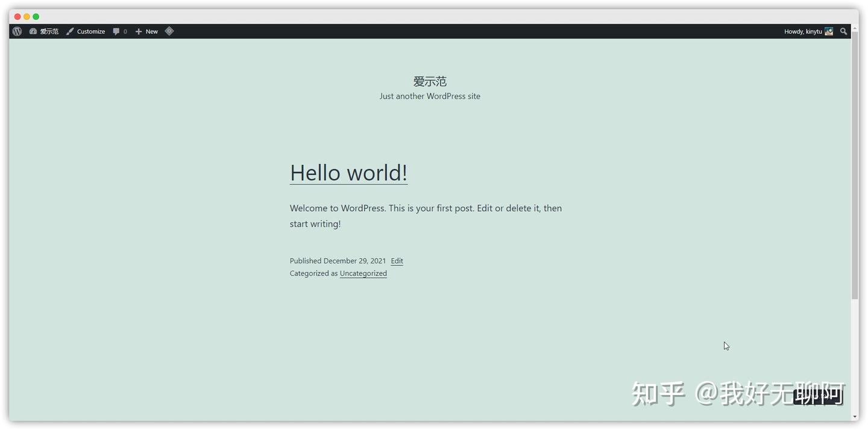868x430 pixels.
Task: Click the scrollbar down arrow
Action: click(x=855, y=417)
